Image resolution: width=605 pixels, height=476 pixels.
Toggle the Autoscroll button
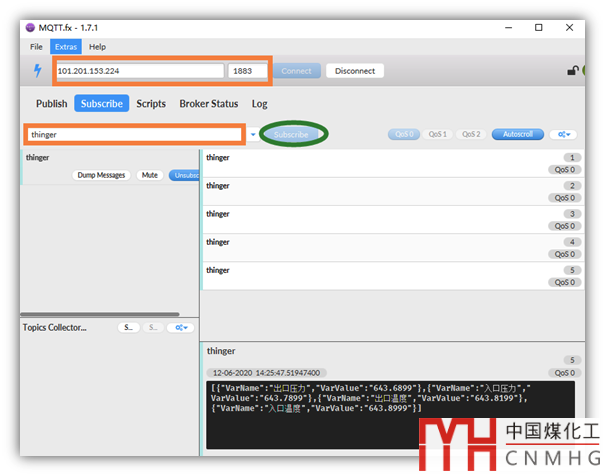tap(518, 134)
